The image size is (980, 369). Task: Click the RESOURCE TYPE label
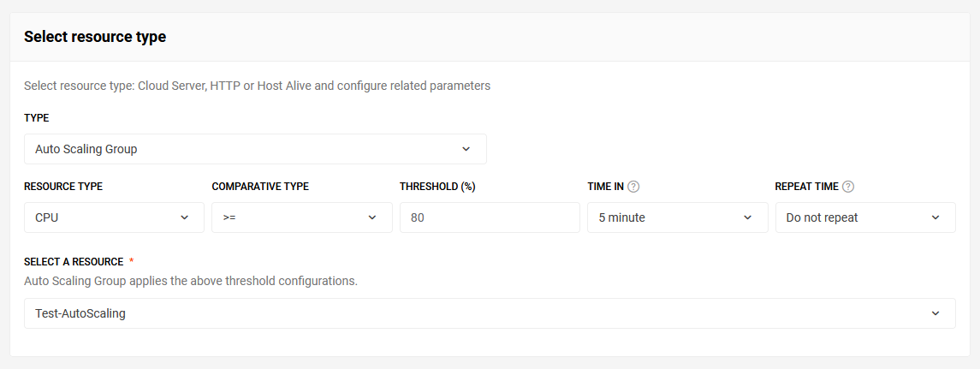63,187
